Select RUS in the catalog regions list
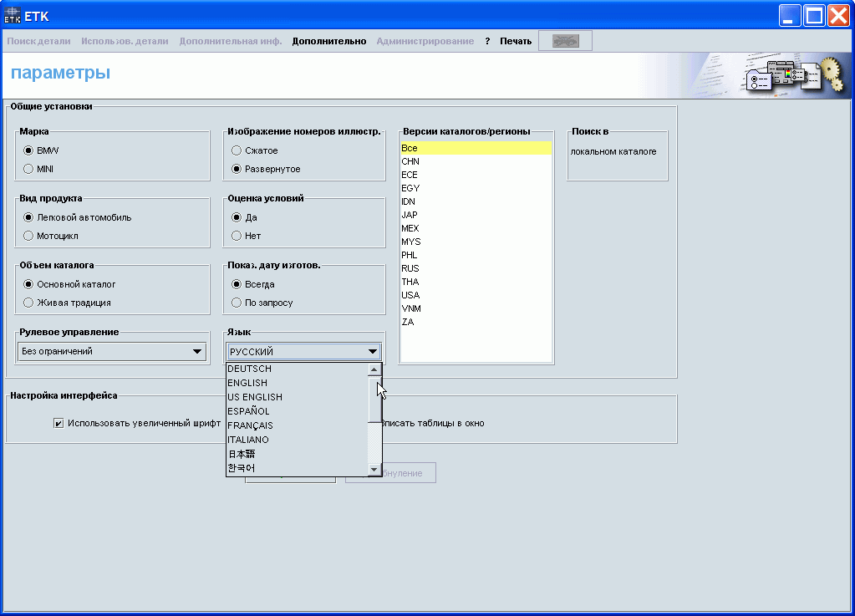The height and width of the screenshot is (616, 855). click(x=410, y=268)
